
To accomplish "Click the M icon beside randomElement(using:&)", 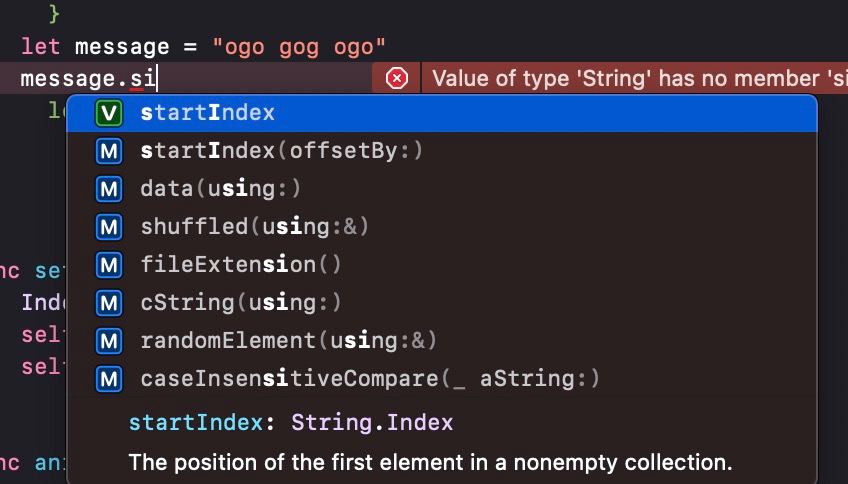I will coord(109,341).
